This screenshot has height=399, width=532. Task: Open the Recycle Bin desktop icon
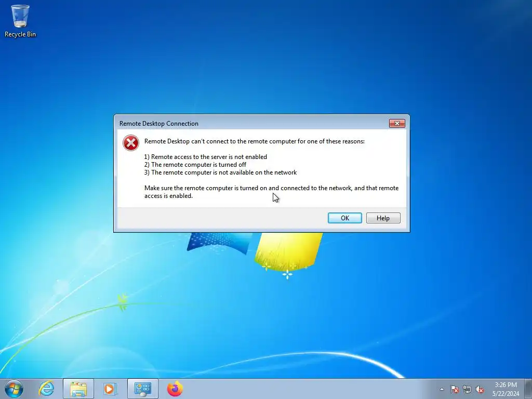coord(20,21)
